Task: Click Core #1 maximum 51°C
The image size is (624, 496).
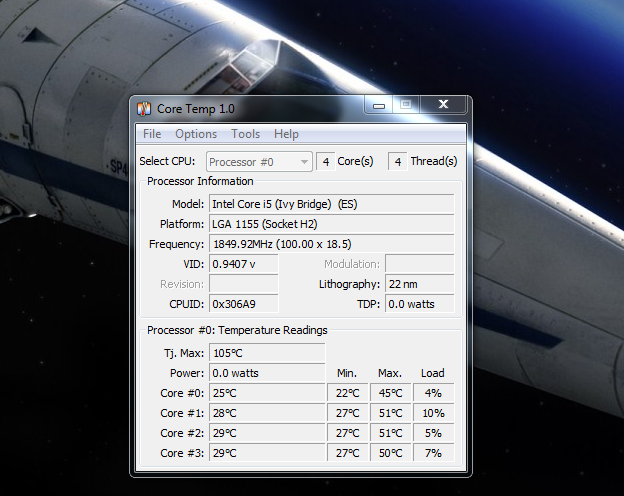Action: [390, 413]
